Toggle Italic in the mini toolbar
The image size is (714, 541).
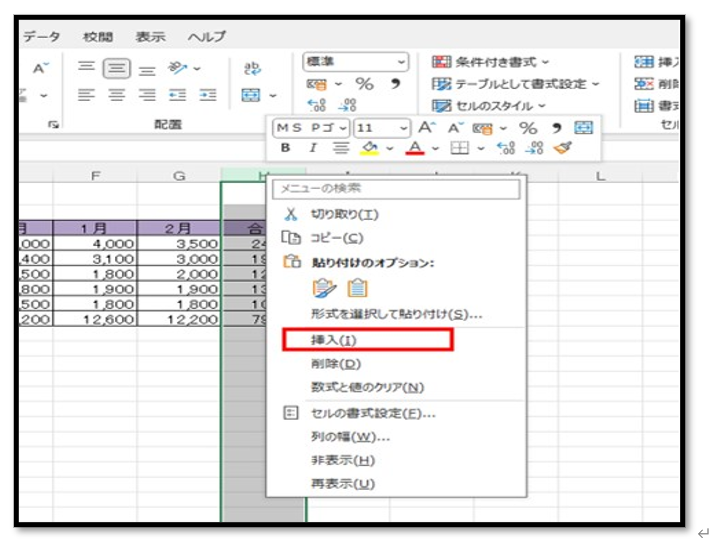click(313, 148)
